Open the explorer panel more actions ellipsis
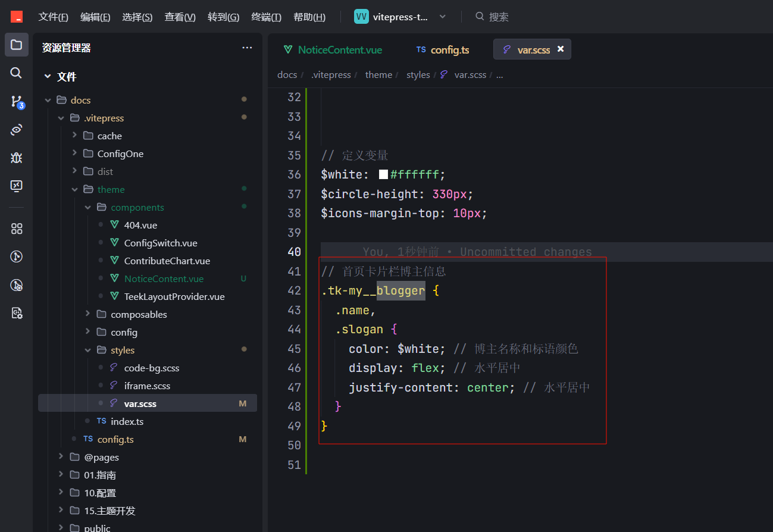The image size is (773, 532). [x=247, y=48]
